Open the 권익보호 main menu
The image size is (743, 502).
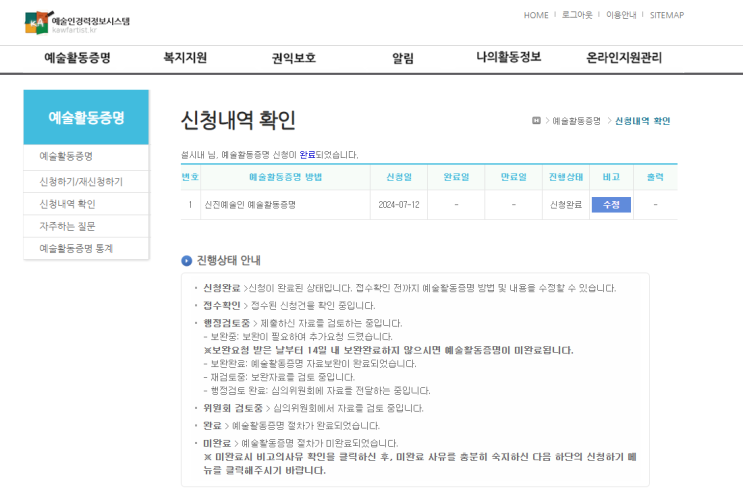click(x=293, y=58)
